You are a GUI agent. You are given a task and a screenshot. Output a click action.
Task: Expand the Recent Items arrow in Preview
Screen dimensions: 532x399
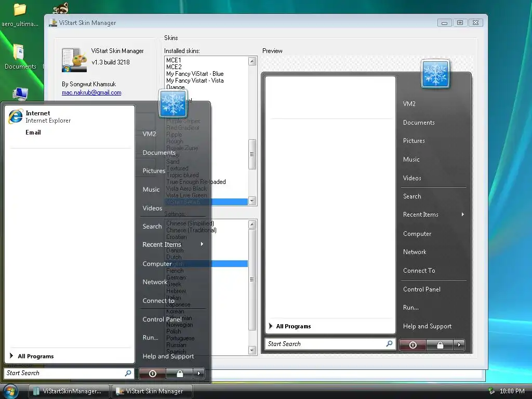point(463,215)
